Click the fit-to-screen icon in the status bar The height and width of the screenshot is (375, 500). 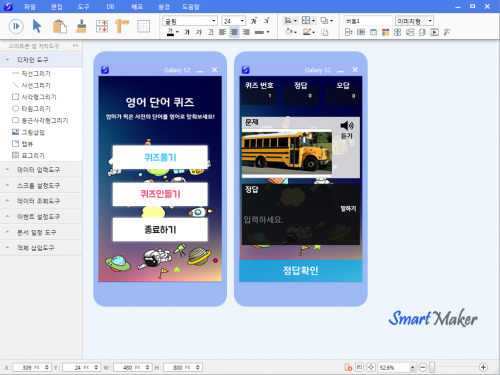(x=371, y=367)
